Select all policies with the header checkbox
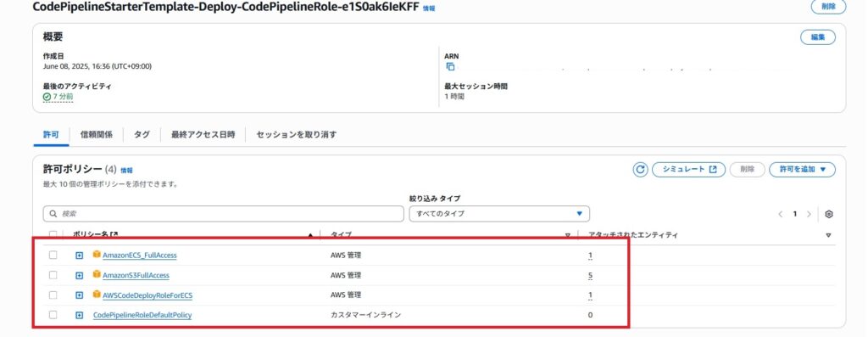This screenshot has width=868, height=337. [53, 235]
